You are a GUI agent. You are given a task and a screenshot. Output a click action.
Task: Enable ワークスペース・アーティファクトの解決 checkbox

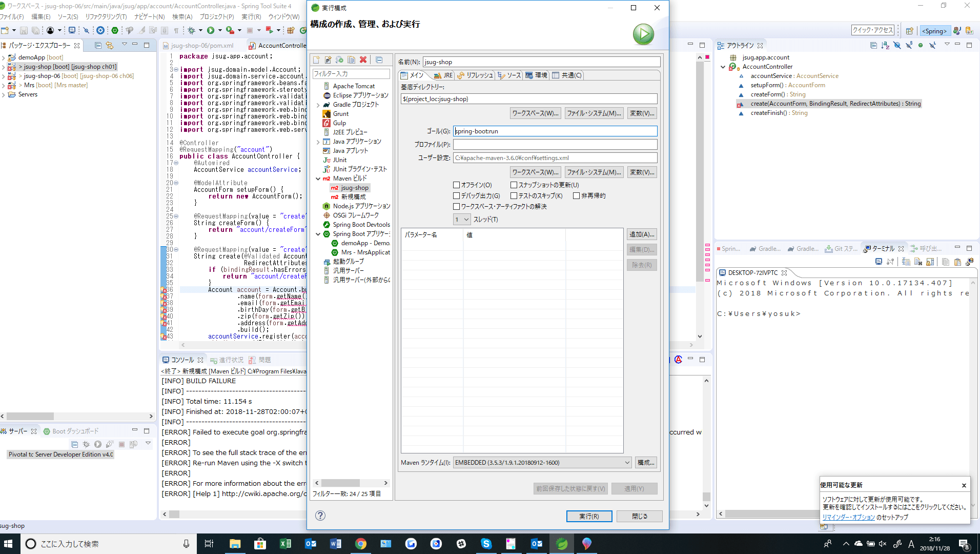click(x=456, y=207)
